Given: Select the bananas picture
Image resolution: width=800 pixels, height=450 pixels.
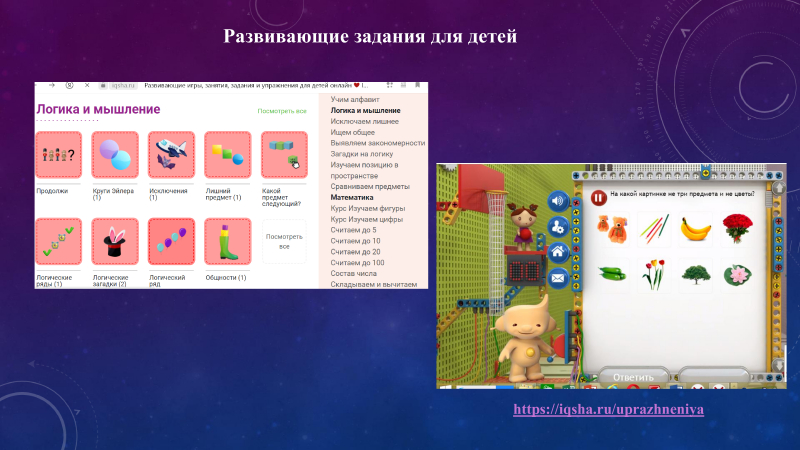Looking at the screenshot, I should pyautogui.click(x=695, y=230).
